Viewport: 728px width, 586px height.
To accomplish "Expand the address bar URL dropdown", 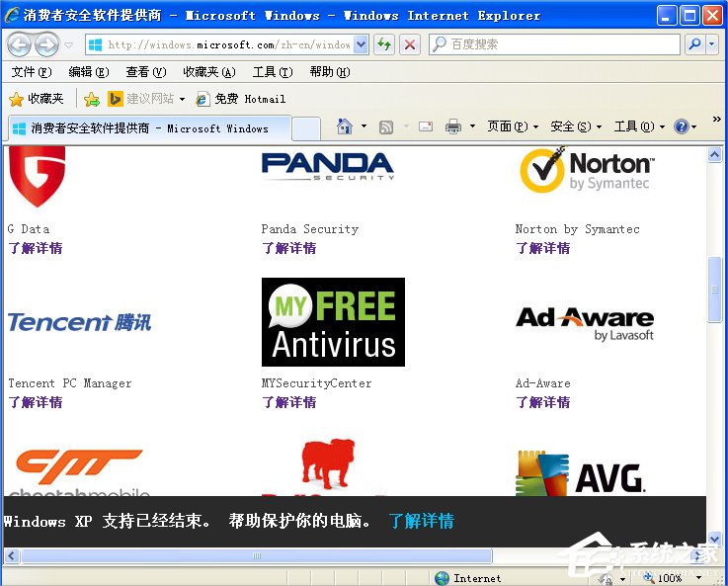I will 361,44.
